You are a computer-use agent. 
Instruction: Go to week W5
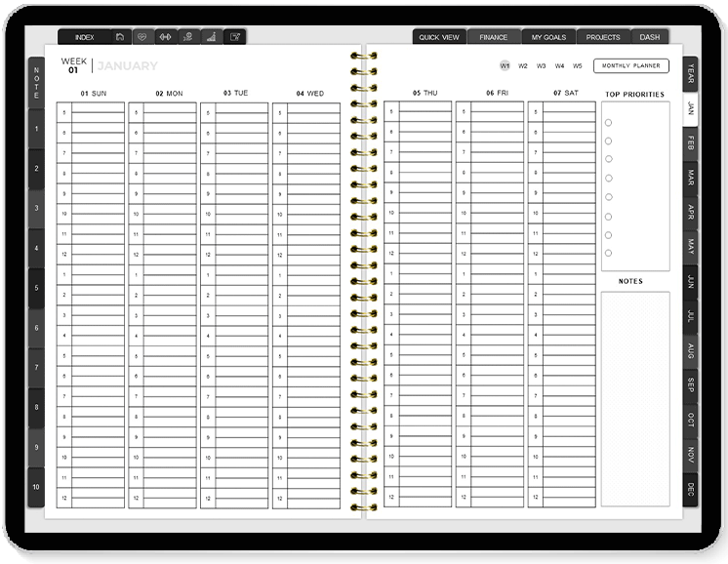[578, 66]
